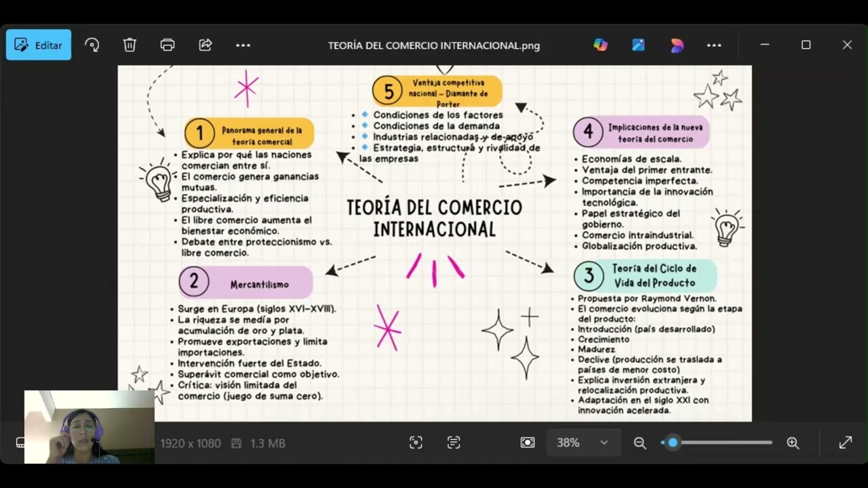Image resolution: width=868 pixels, height=488 pixels.
Task: Click the zoom out magnifier icon
Action: point(639,443)
